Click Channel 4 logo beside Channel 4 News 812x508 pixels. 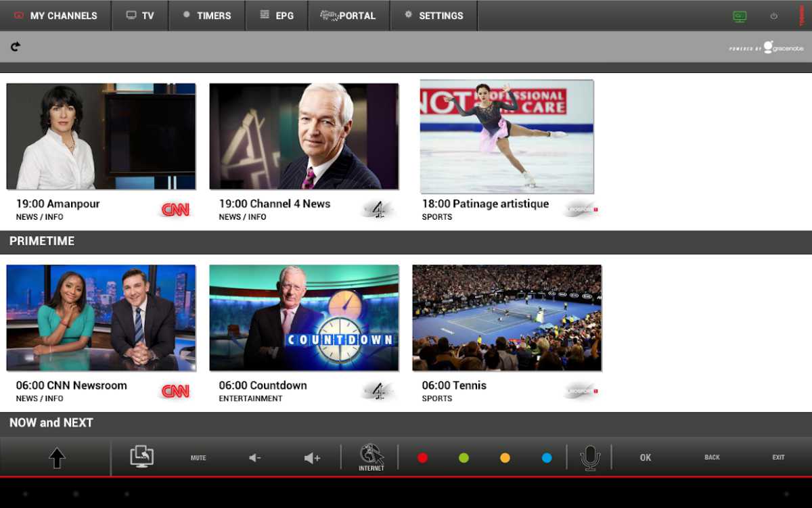(x=378, y=210)
